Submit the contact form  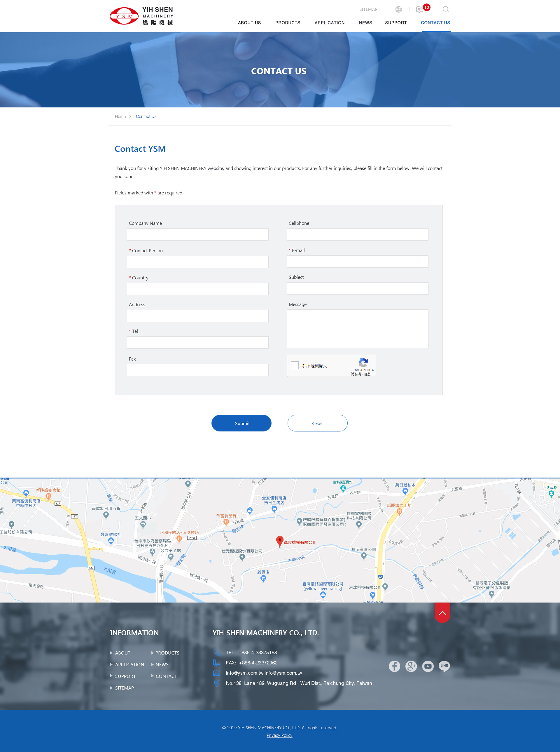242,423
